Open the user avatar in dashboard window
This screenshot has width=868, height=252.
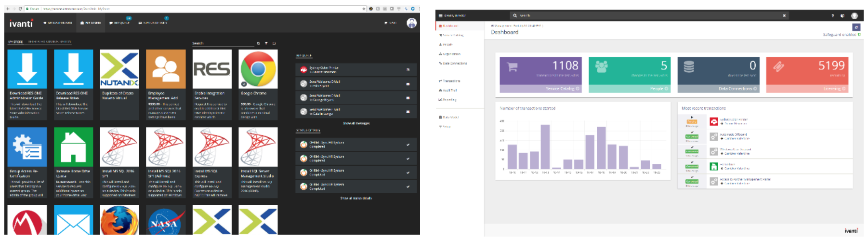pos(854,15)
